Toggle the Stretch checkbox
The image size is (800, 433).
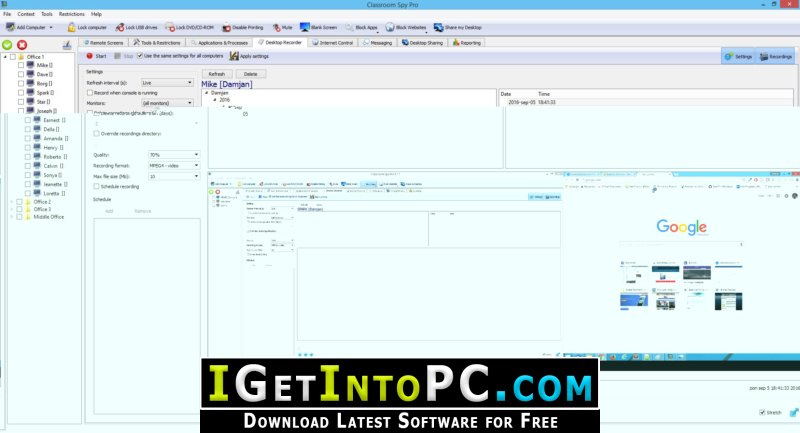[762, 412]
